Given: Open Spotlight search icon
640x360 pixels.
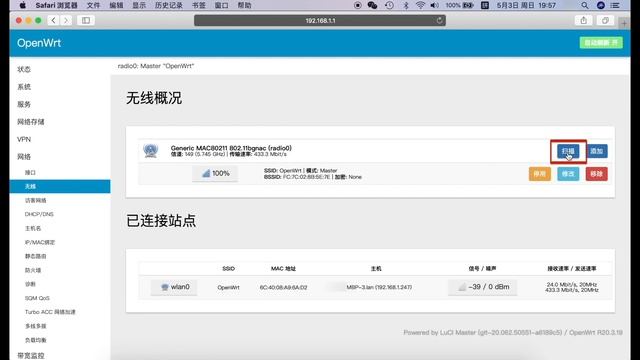Looking at the screenshot, I should click(x=585, y=5).
